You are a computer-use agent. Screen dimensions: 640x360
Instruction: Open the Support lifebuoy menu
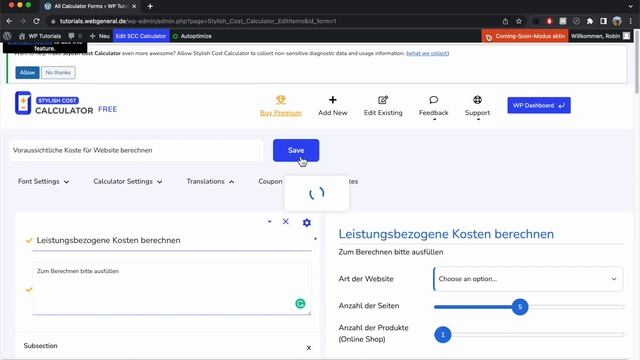point(478,100)
